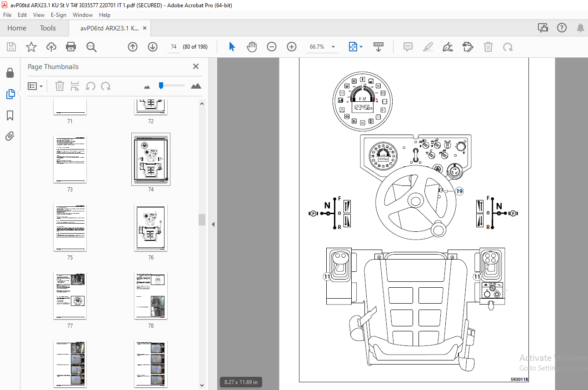Select page 73 thumbnail
The image size is (588, 390).
coord(70,160)
